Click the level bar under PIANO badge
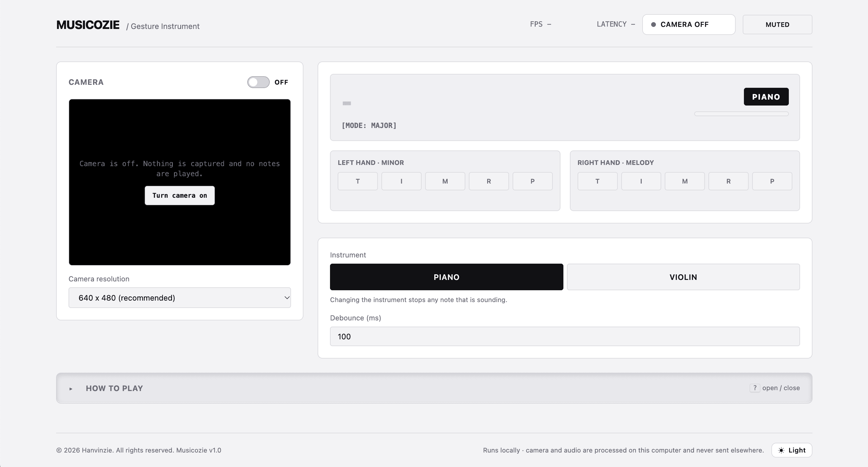 741,114
